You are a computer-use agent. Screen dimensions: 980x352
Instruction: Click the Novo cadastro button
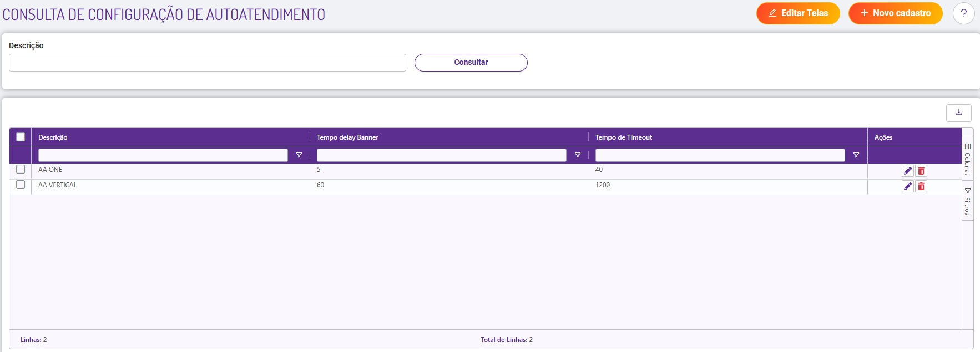coord(895,13)
